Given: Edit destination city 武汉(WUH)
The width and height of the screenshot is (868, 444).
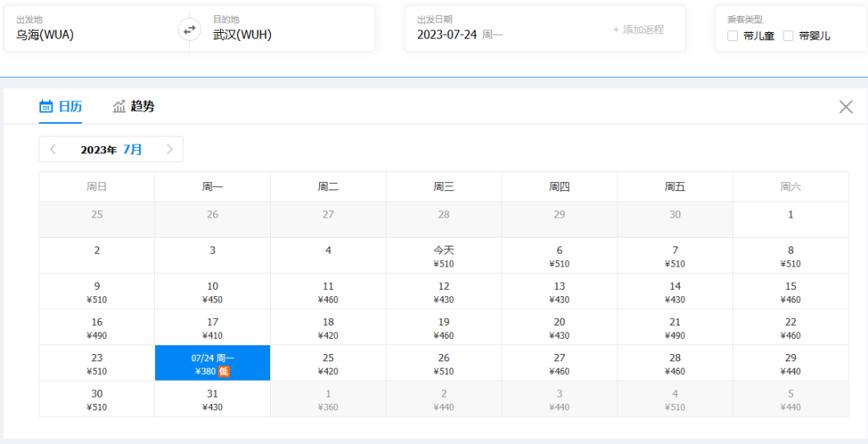Looking at the screenshot, I should [x=243, y=35].
